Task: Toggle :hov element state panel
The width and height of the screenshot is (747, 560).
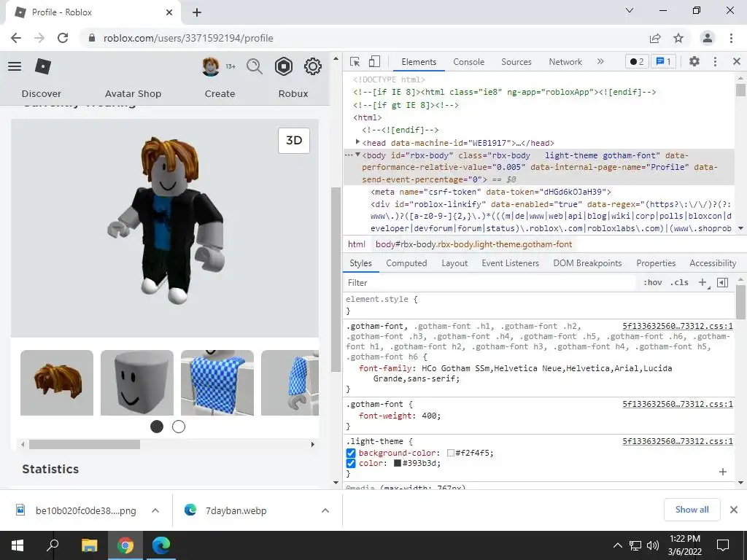Action: point(652,282)
